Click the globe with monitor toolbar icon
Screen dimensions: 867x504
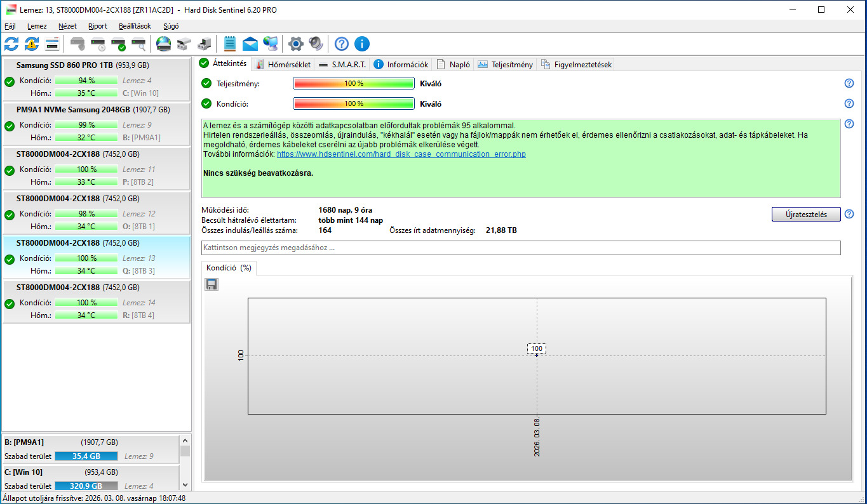click(x=271, y=44)
